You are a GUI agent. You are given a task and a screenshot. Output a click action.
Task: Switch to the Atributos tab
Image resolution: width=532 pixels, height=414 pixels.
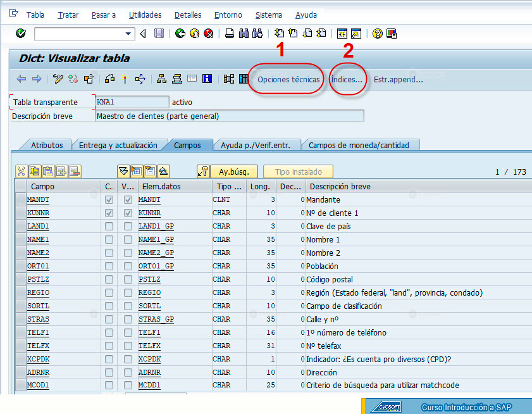click(x=47, y=146)
